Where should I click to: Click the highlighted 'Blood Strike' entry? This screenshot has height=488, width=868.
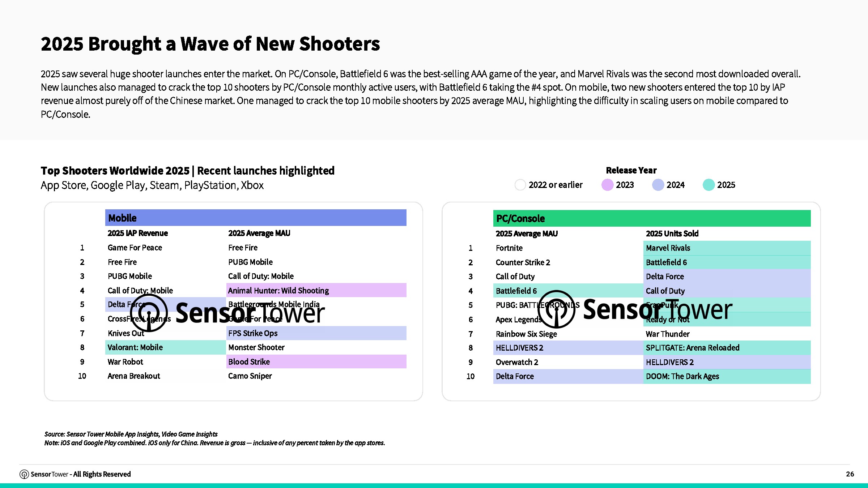tap(316, 361)
